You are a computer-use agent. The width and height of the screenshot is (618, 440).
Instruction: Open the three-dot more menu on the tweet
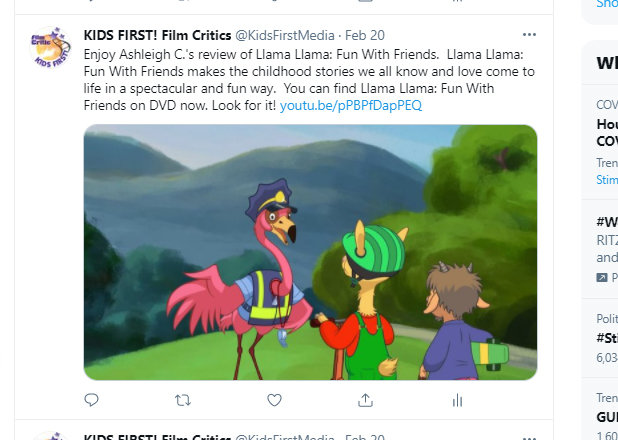click(x=529, y=35)
